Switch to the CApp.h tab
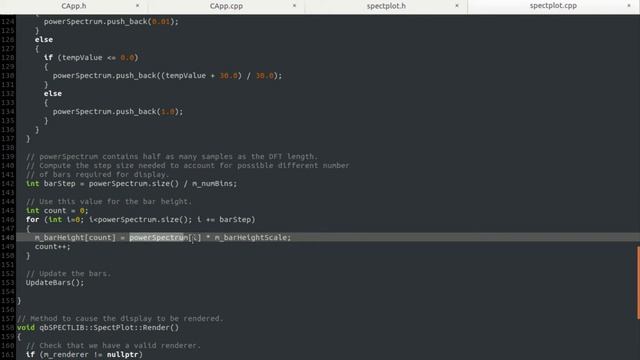The width and height of the screenshot is (640, 360). point(73,6)
